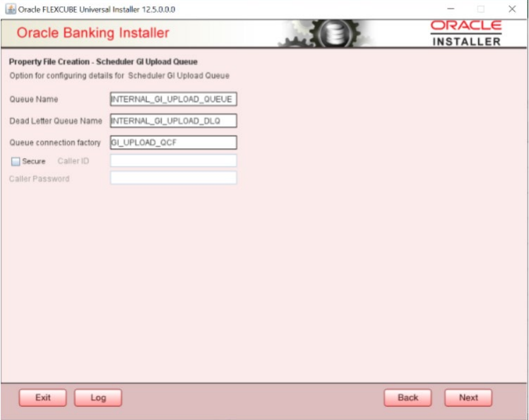The width and height of the screenshot is (529, 420).
Task: Enable the Secure checkbox
Action: [x=16, y=162]
